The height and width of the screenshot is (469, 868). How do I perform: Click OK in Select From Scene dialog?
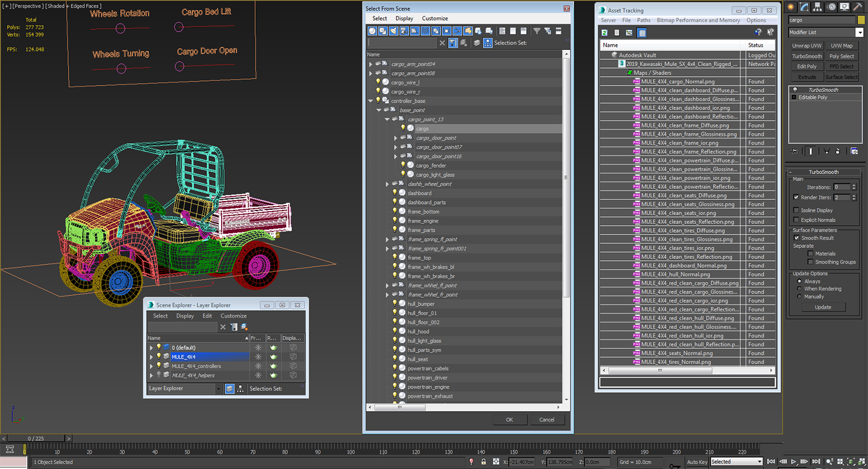(509, 420)
